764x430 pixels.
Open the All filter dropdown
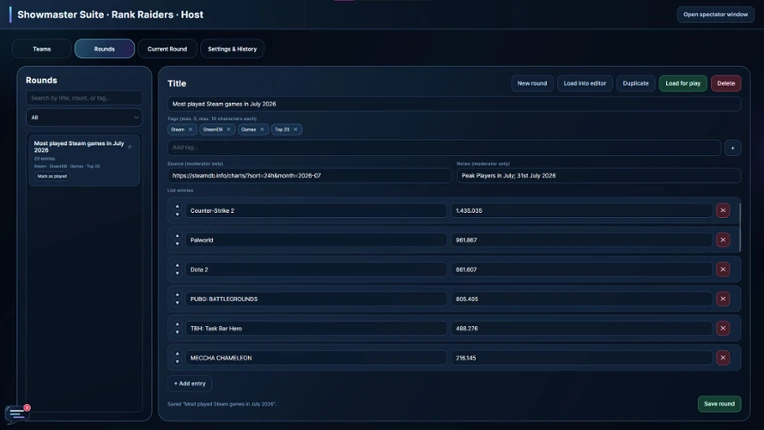84,117
